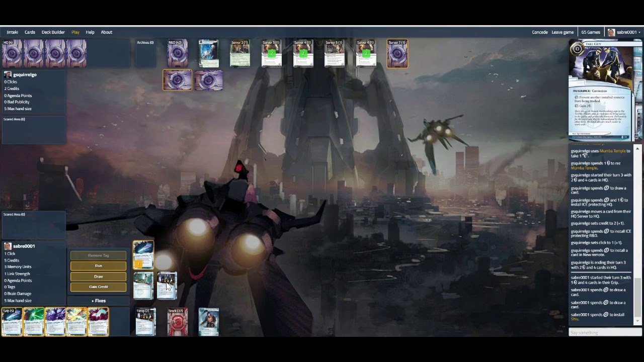Image resolution: width=644 pixels, height=362 pixels.
Task: Expand the sabre0001 account dropdown
Action: tap(624, 32)
